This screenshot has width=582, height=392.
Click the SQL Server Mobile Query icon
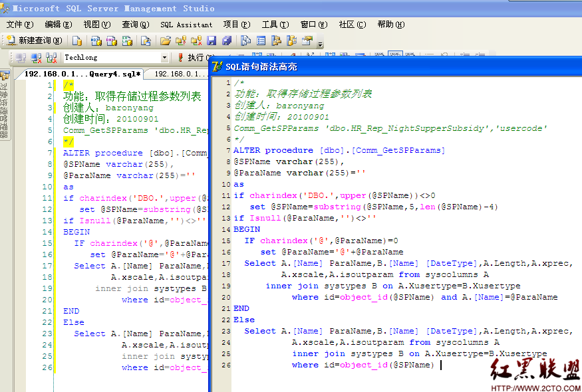click(x=146, y=41)
